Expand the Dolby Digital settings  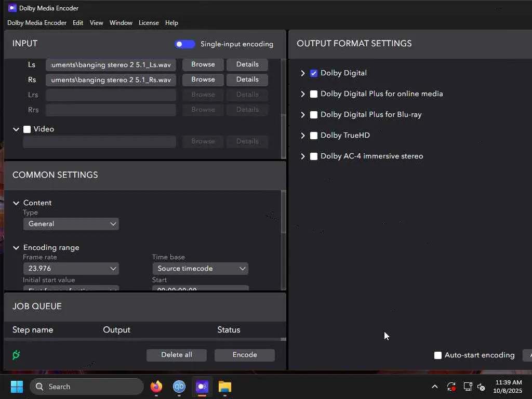[303, 73]
